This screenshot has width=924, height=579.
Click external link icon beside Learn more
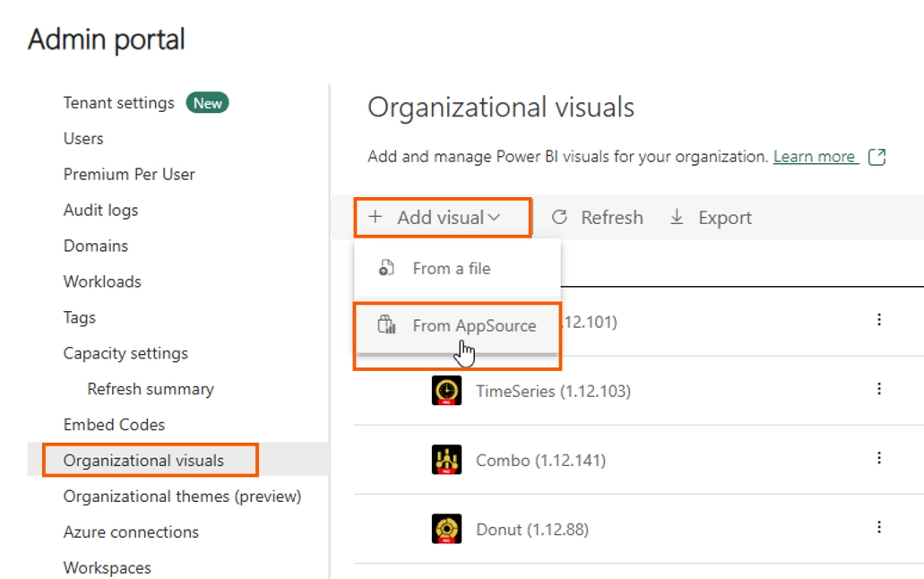click(x=877, y=157)
